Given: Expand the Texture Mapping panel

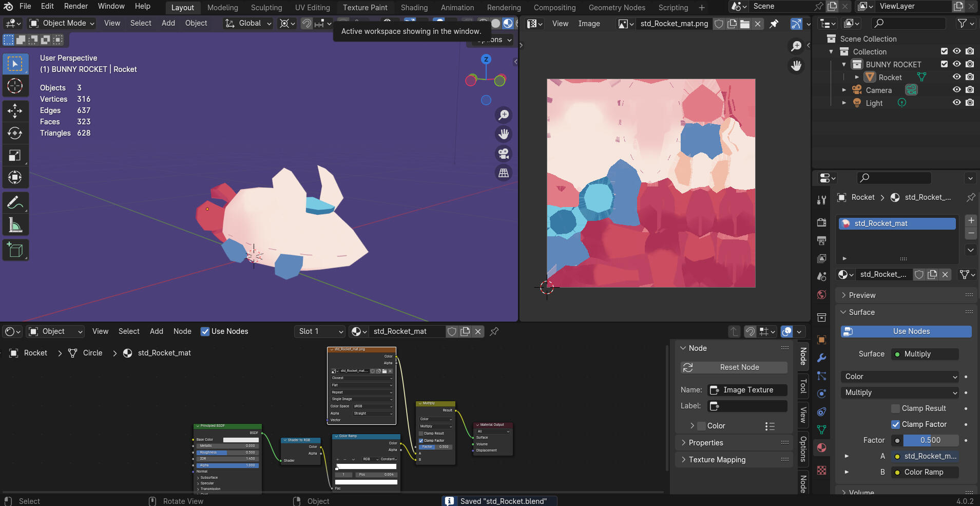Looking at the screenshot, I should point(717,460).
